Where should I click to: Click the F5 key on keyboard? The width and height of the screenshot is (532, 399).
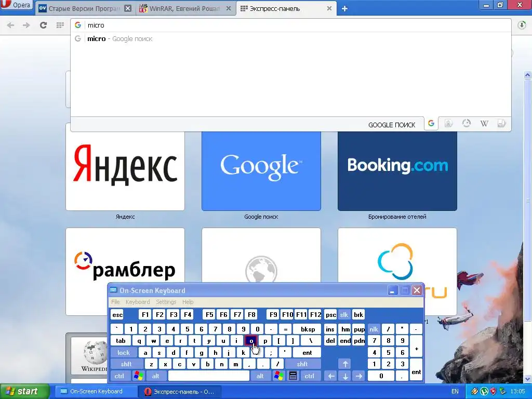pyautogui.click(x=210, y=315)
